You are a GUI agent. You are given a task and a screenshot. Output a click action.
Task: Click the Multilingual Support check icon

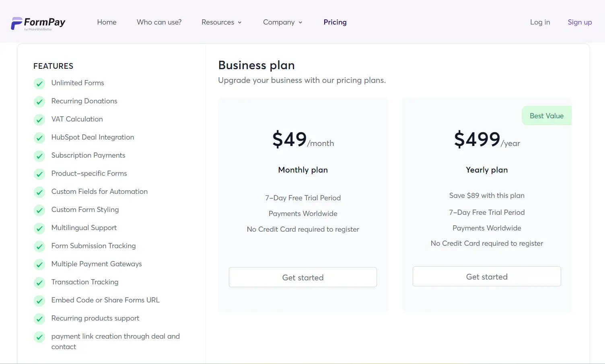pos(39,228)
